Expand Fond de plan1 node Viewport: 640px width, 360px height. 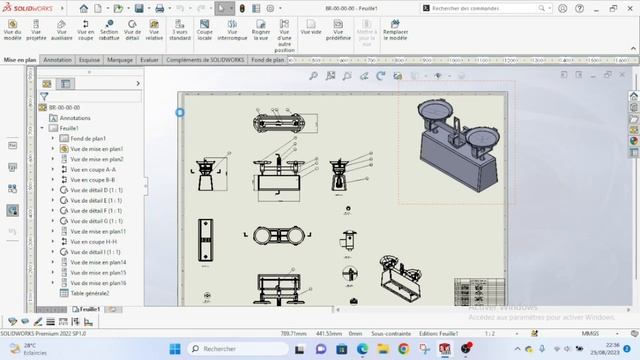(53, 138)
